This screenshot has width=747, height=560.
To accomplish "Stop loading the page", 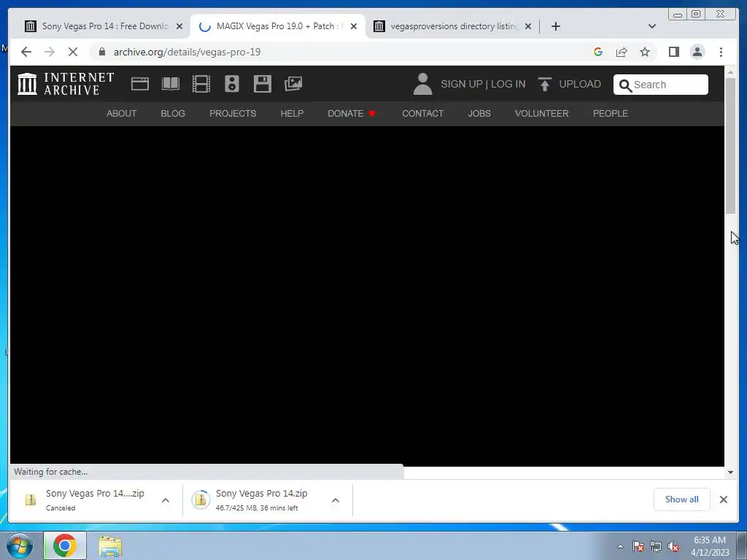I will coord(73,52).
